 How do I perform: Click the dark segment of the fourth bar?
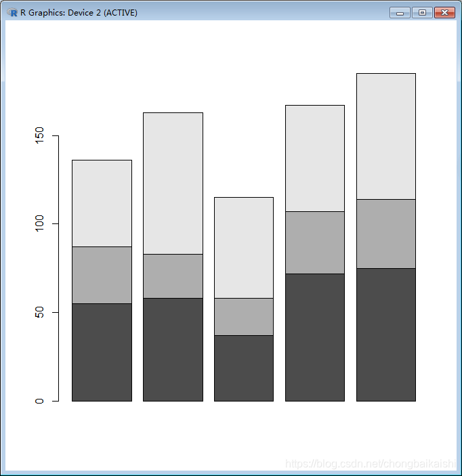pyautogui.click(x=315, y=337)
